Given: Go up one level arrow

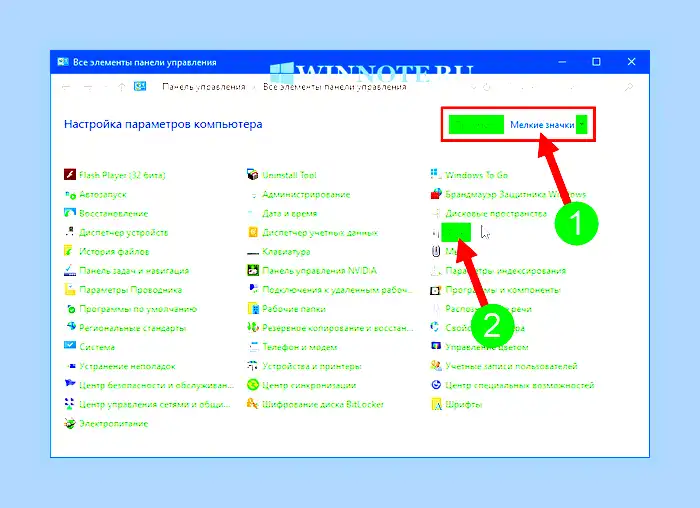Looking at the screenshot, I should [x=121, y=87].
